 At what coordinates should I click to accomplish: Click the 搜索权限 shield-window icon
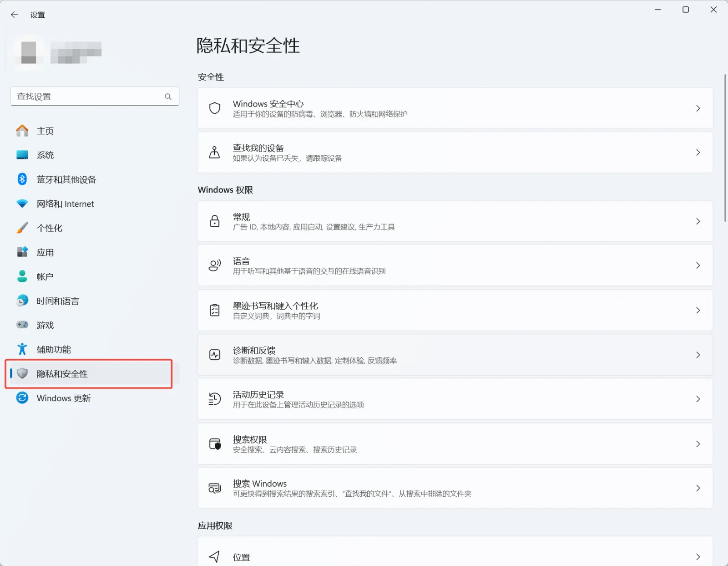215,444
